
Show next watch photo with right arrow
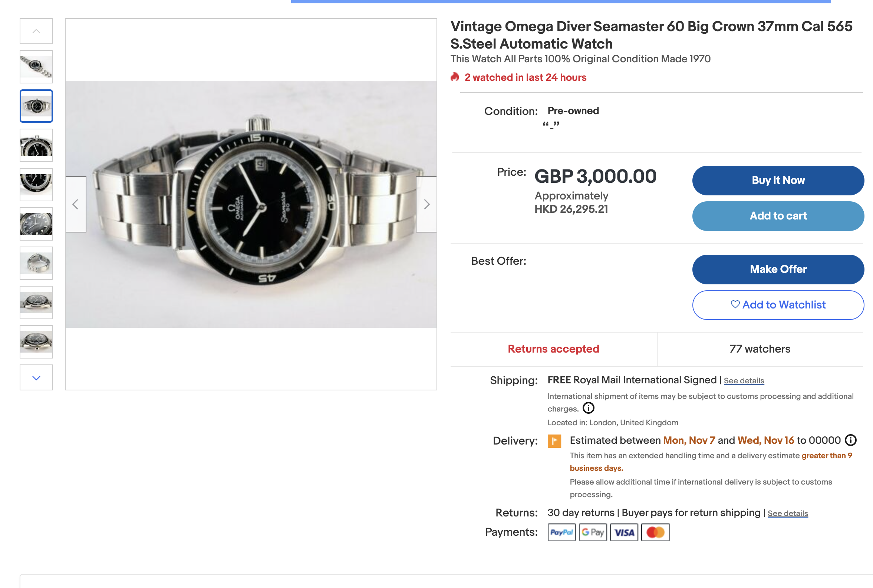(426, 204)
